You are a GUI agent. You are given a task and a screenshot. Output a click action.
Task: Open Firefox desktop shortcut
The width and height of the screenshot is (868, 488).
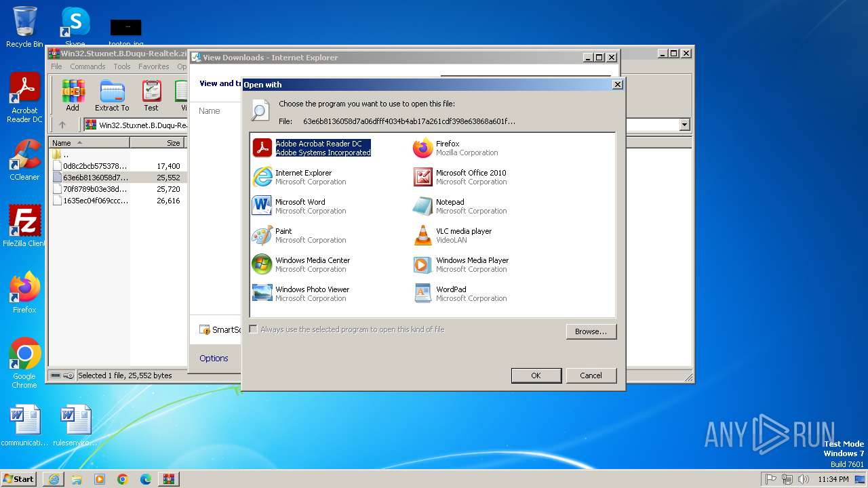pyautogui.click(x=24, y=293)
